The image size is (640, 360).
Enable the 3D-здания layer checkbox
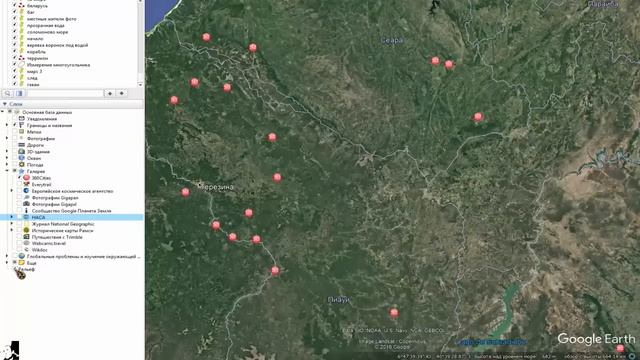[15, 151]
